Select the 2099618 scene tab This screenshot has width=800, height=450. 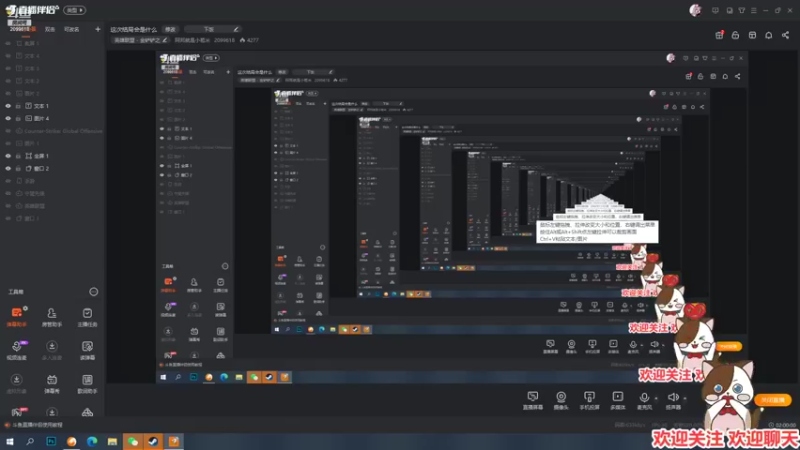(x=22, y=29)
